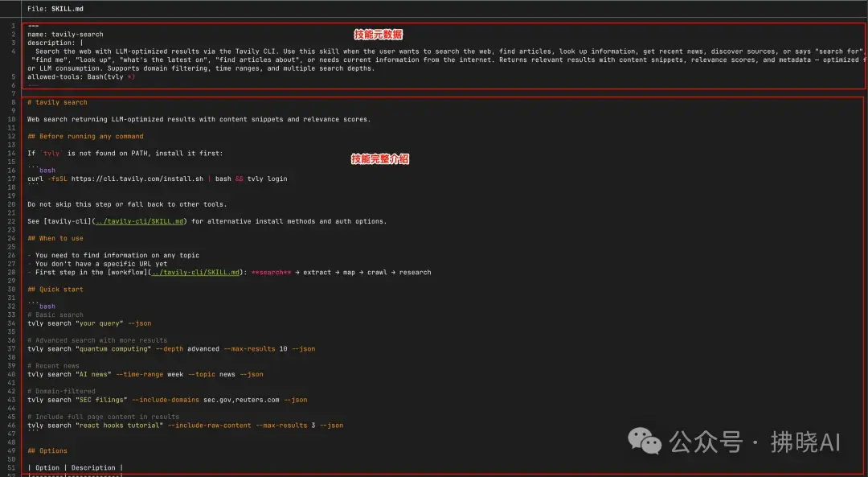The image size is (868, 477).
Task: Click the 'is not found on PATH' line
Action: click(x=125, y=154)
